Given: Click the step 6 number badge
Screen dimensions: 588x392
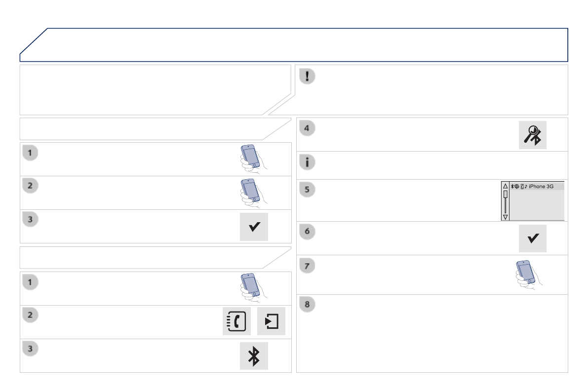Looking at the screenshot, I should point(308,231).
